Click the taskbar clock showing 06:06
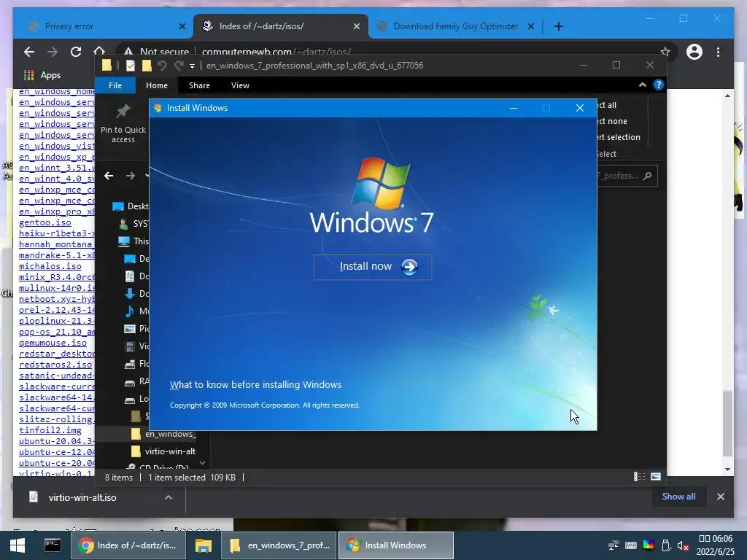The image size is (747, 560). 715,545
